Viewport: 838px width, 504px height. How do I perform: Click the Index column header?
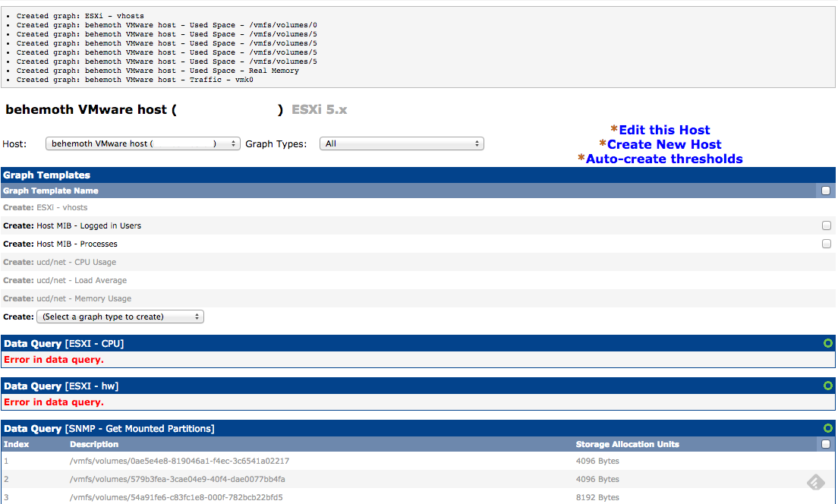(x=16, y=444)
